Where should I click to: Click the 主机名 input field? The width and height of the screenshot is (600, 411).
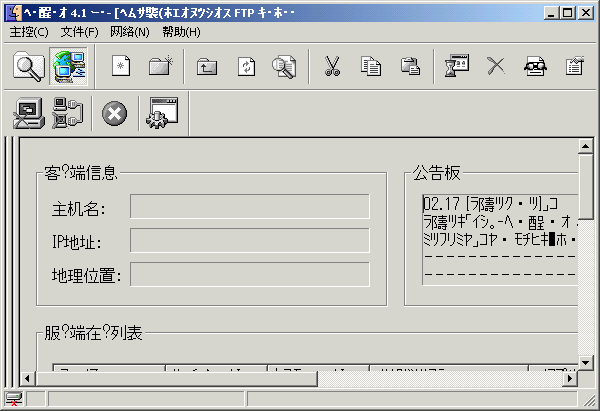tap(249, 207)
